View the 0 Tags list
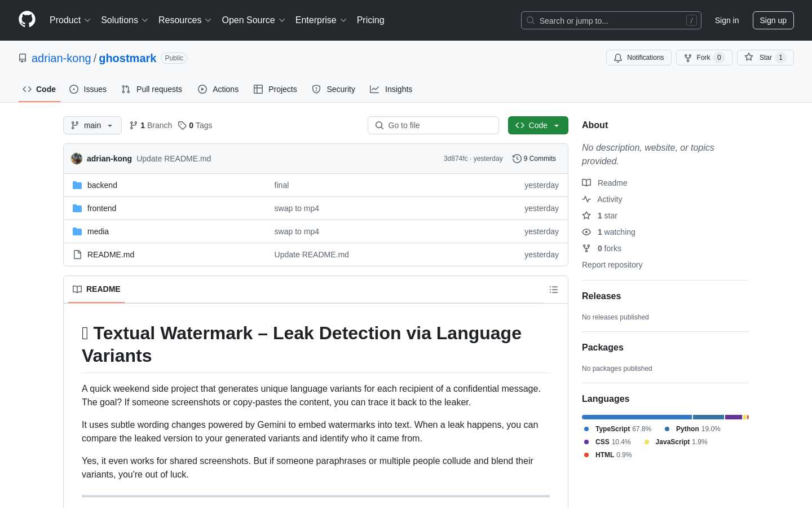812x508 pixels. pos(195,125)
